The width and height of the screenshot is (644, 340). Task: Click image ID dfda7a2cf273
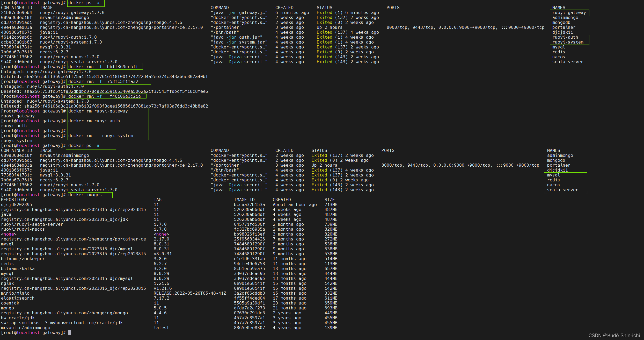click(250, 308)
